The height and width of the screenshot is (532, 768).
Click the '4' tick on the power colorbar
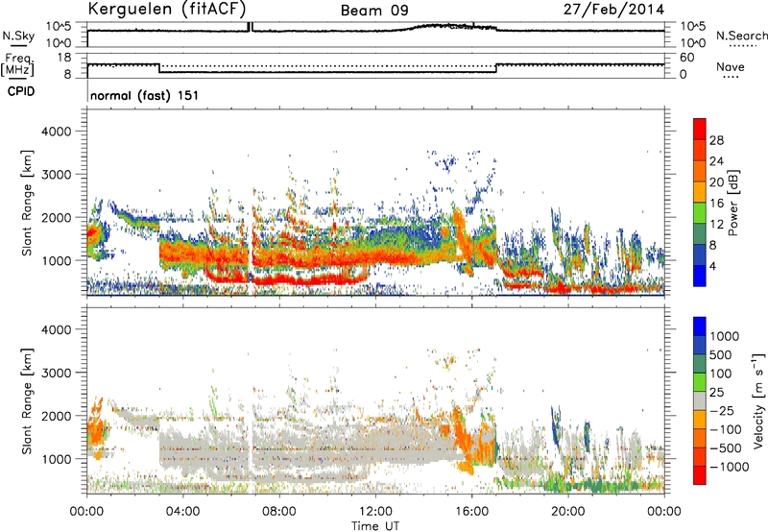coord(713,266)
